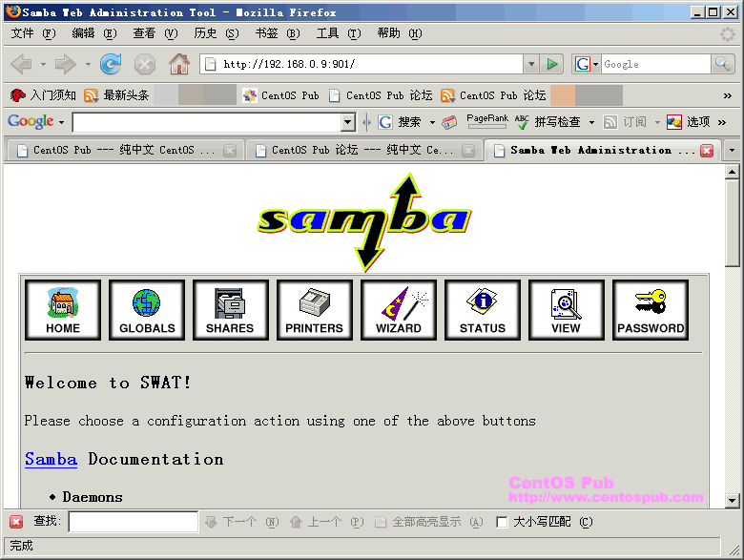Open the CentOS Pub 论坛 page bookmark
The height and width of the screenshot is (560, 744).
[381, 95]
